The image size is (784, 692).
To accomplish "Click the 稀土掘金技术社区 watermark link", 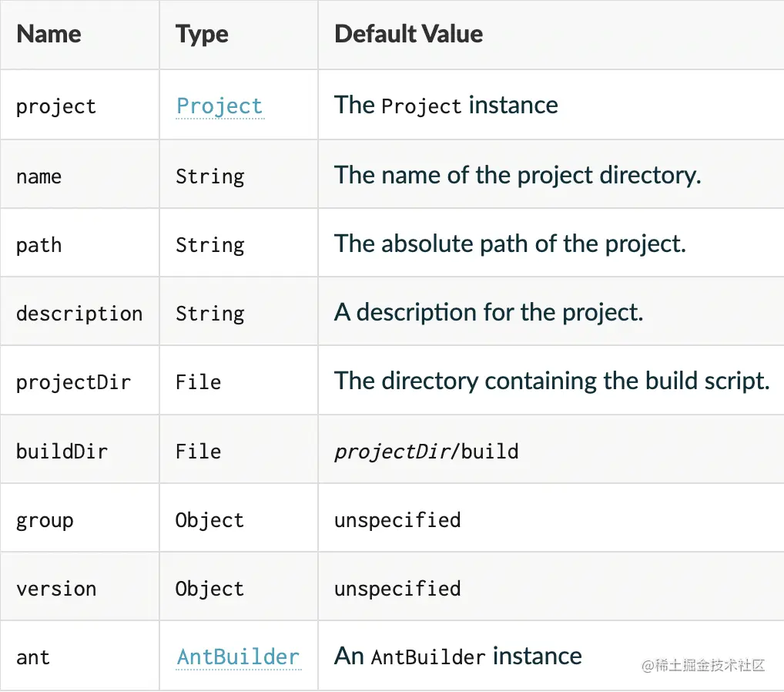I will (x=705, y=664).
